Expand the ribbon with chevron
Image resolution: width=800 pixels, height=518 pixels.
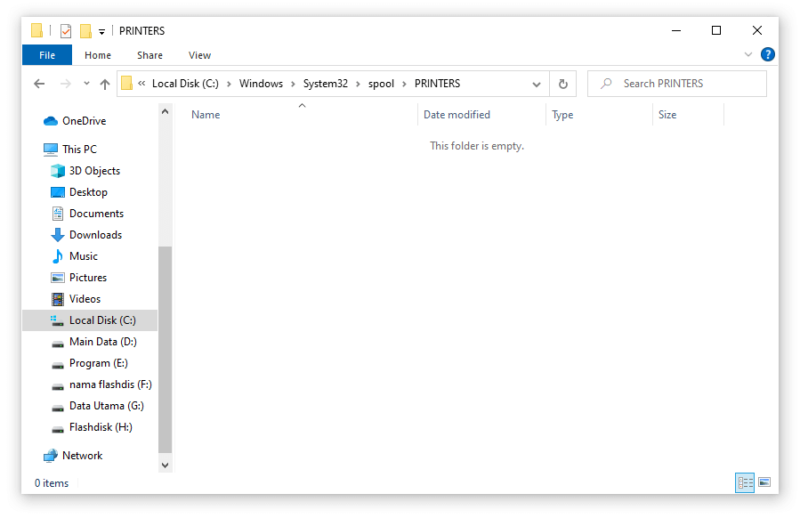tap(748, 55)
